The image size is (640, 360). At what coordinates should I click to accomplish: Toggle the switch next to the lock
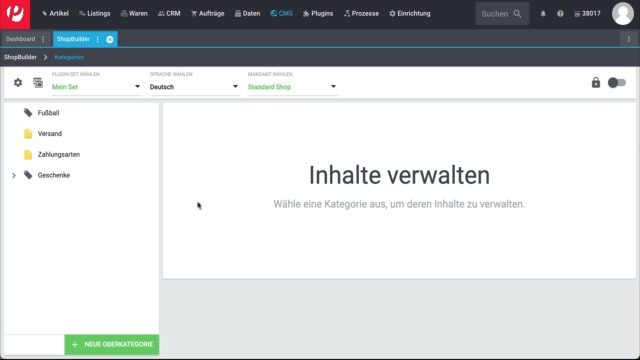coord(617,82)
